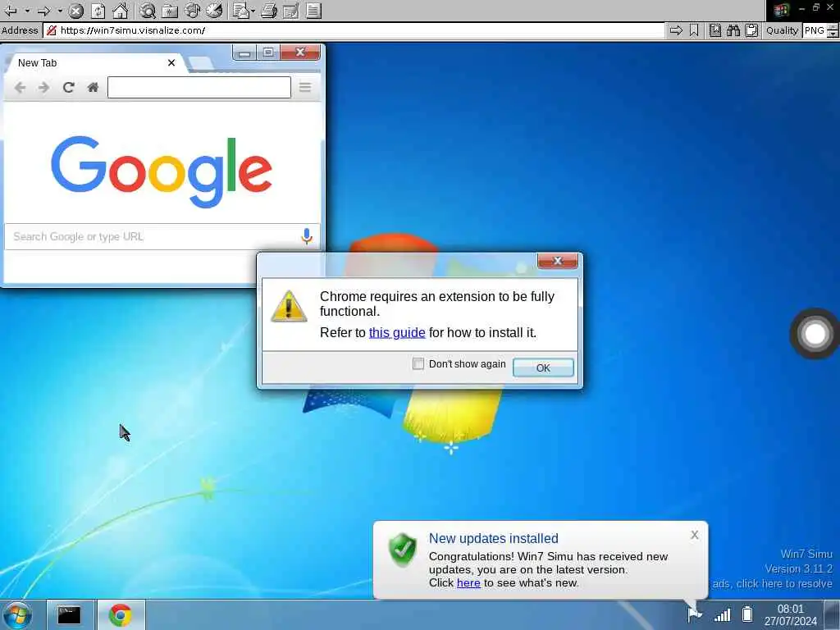Expand the Mail icon dropdown arrow
Screen dimensions: 840x630
[253, 11]
